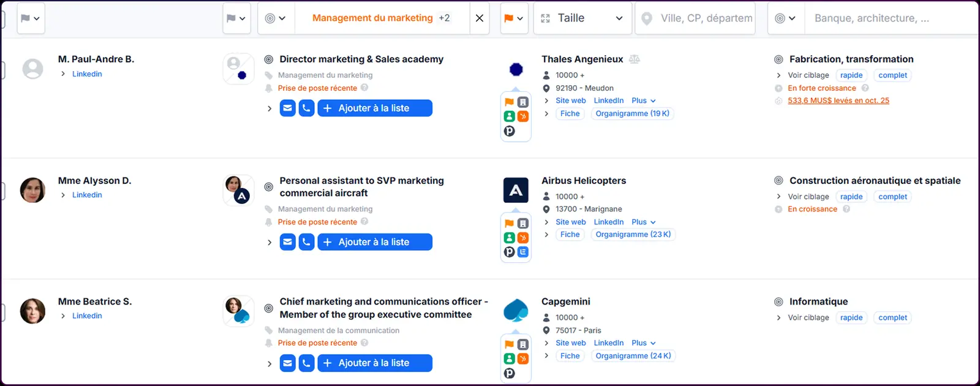Click Management du marketing +2 filter field
Image resolution: width=980 pixels, height=386 pixels.
(x=382, y=18)
